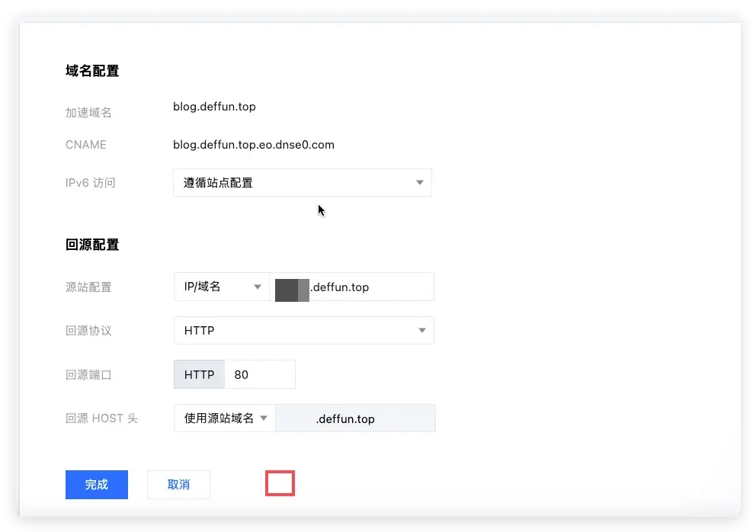Click the 回源协议 field label
756x532 pixels.
[x=88, y=331]
